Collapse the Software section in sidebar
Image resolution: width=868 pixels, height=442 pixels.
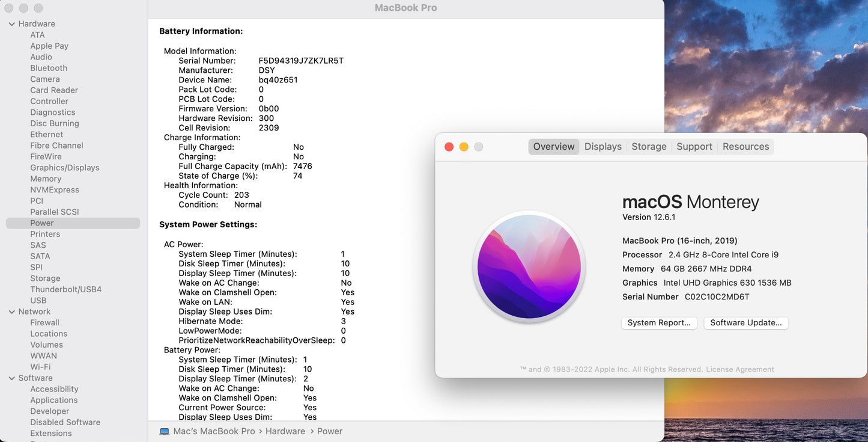tap(11, 378)
